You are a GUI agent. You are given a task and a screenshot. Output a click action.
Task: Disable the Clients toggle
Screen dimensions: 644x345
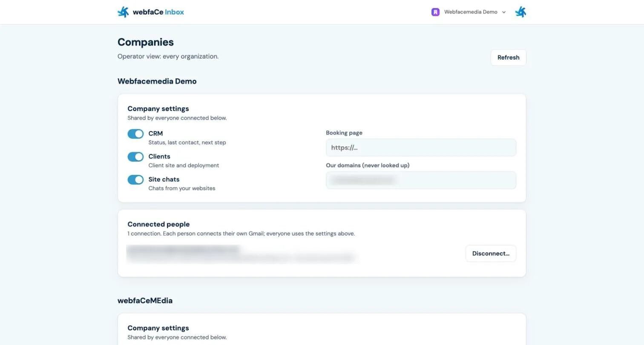(136, 157)
